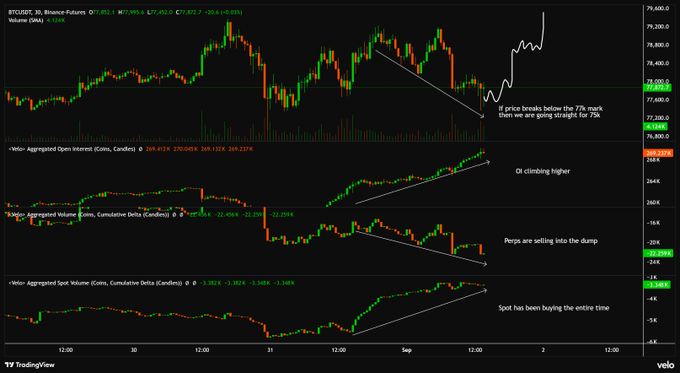
Task: Click the green 77,872.7 current price label
Action: pos(658,87)
